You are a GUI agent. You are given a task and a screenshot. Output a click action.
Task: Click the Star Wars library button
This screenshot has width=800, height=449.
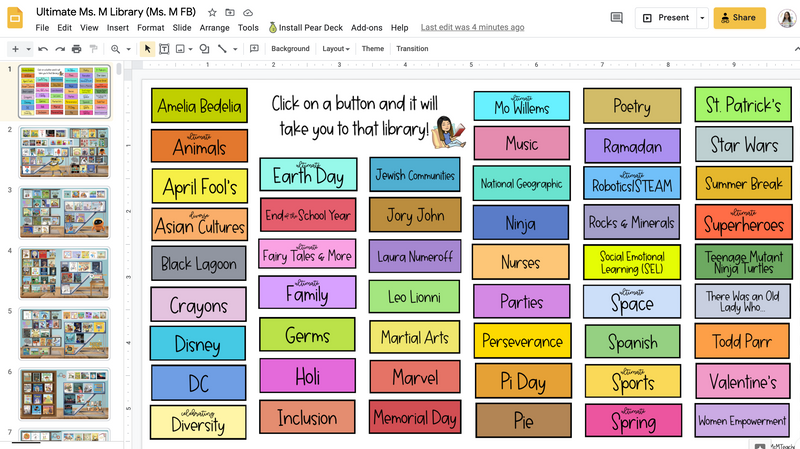pyautogui.click(x=744, y=145)
